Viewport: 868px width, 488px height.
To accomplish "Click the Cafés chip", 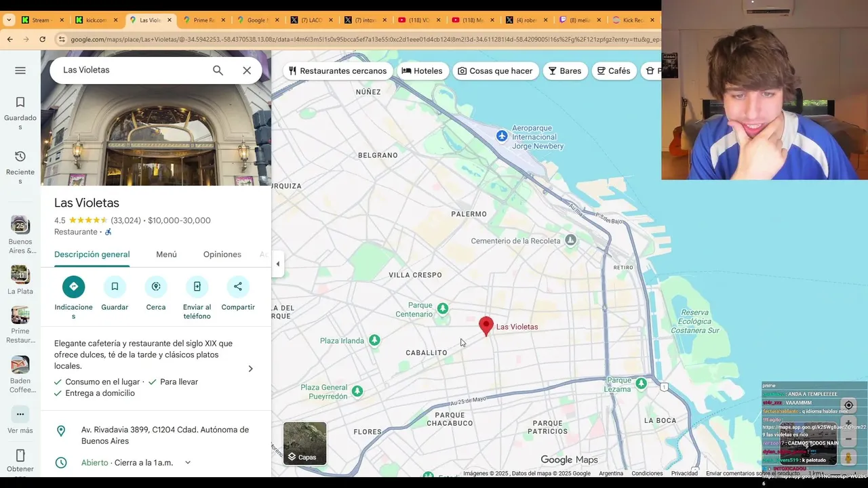I will [x=614, y=70].
